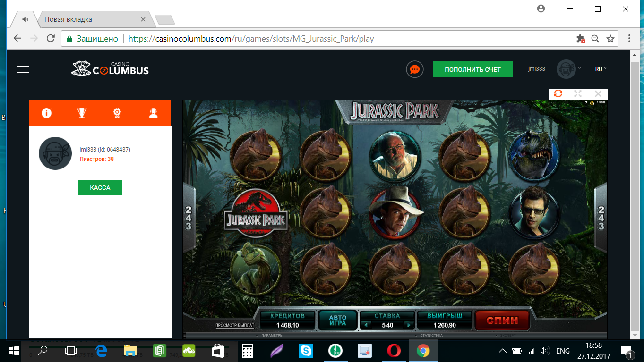The width and height of the screenshot is (644, 362).
Task: Open the hamburger site menu
Action: [23, 69]
